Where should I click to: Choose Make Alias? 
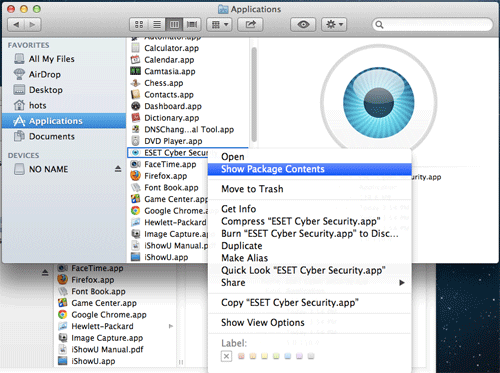click(310, 258)
